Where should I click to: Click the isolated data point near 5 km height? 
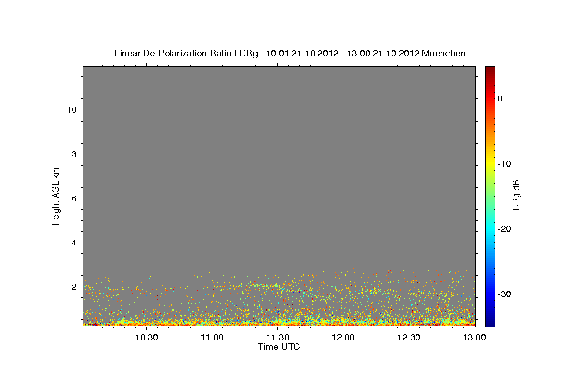pyautogui.click(x=467, y=216)
